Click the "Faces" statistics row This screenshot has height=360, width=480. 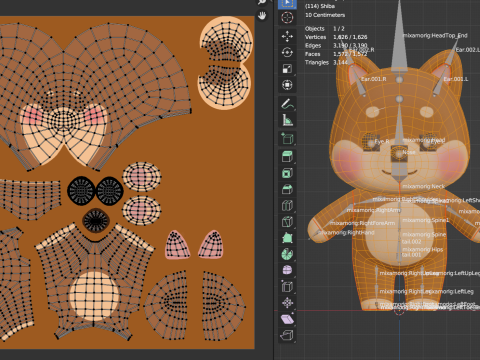pyautogui.click(x=336, y=54)
